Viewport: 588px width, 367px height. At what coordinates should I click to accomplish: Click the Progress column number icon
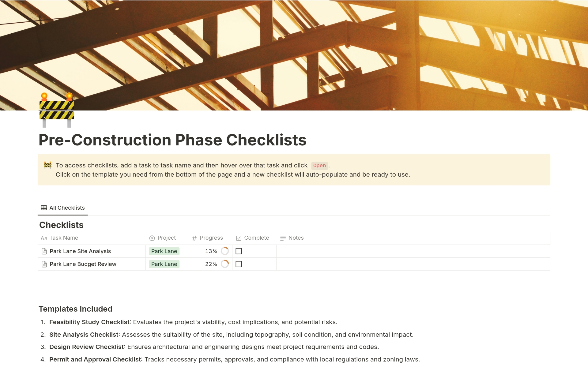(194, 238)
